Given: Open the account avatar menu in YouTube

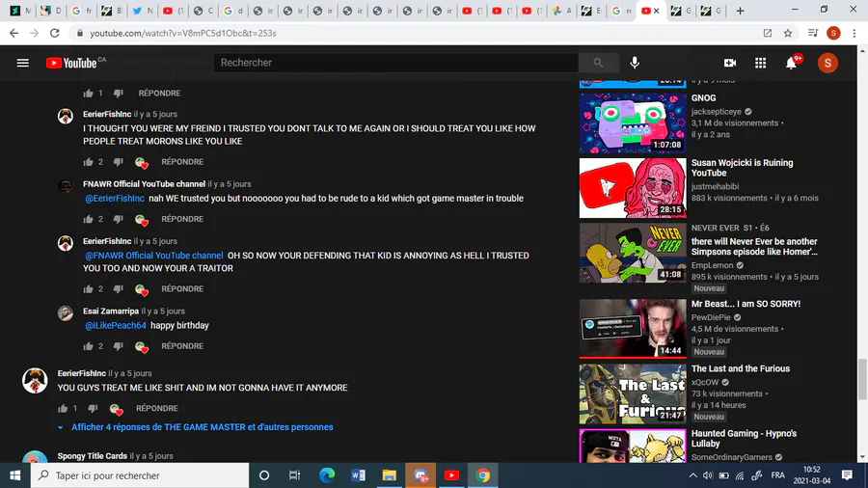Looking at the screenshot, I should click(827, 63).
